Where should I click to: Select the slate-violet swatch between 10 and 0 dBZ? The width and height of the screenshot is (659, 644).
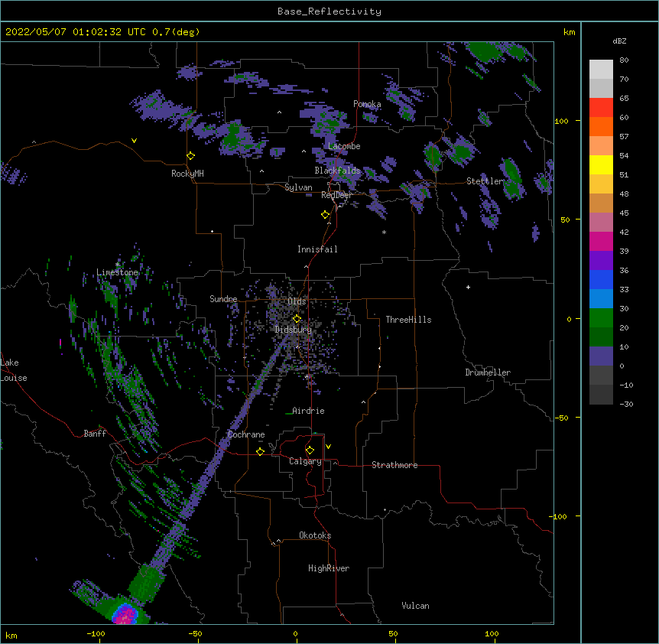click(x=601, y=356)
